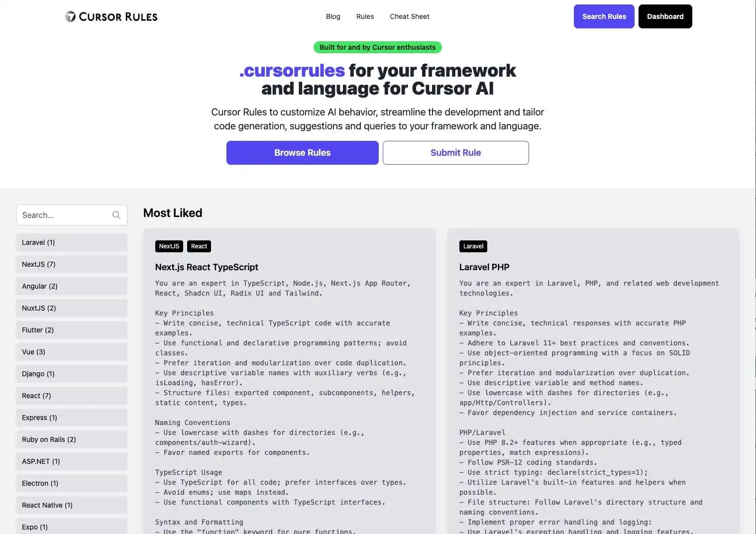Click the 'Most Liked' heading

(x=173, y=213)
